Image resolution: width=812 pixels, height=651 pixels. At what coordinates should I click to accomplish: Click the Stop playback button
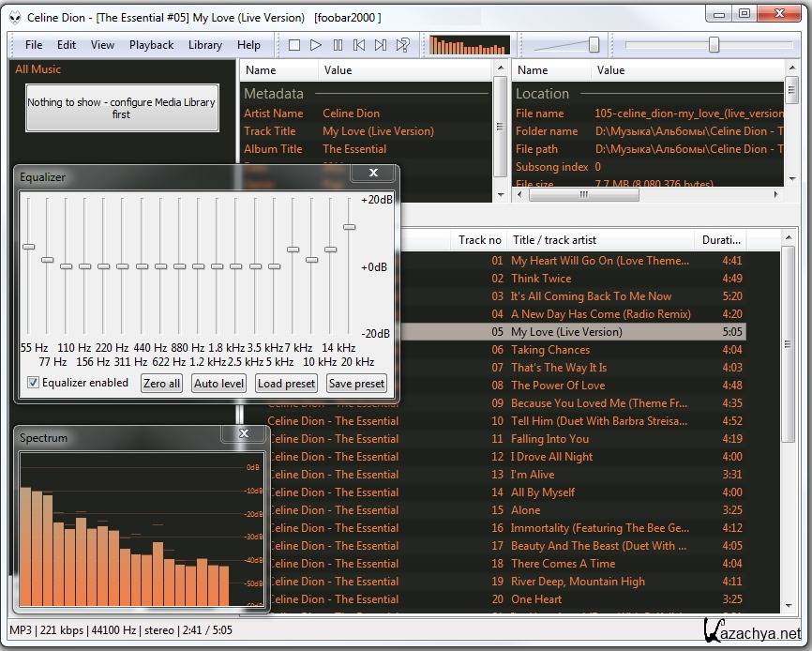[294, 45]
